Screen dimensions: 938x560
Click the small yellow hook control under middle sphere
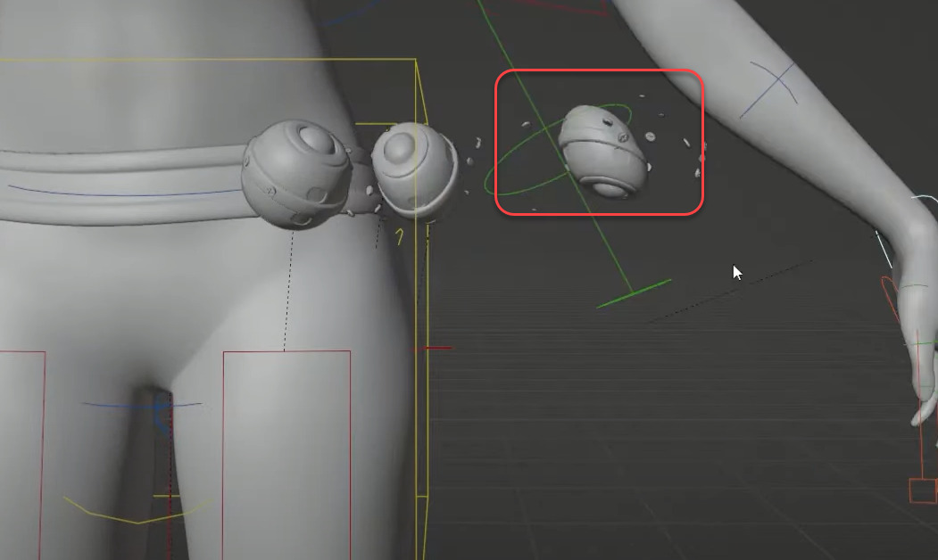(x=400, y=235)
